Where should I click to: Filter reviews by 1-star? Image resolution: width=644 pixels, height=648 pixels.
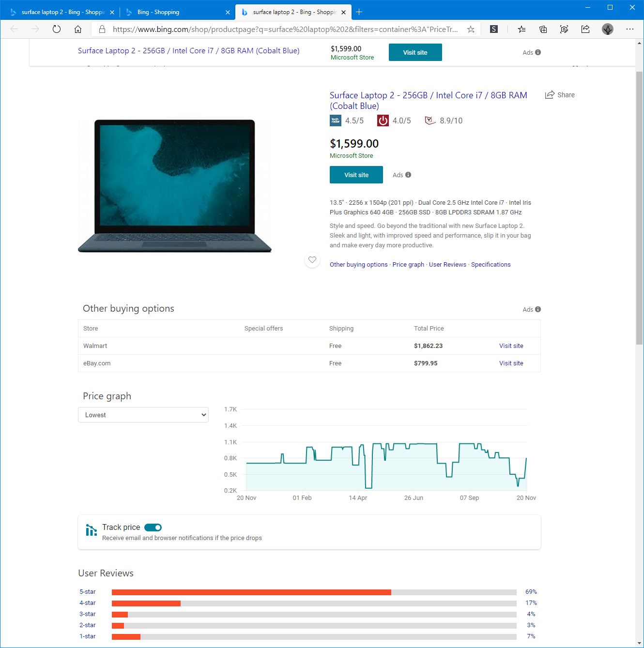click(x=88, y=636)
